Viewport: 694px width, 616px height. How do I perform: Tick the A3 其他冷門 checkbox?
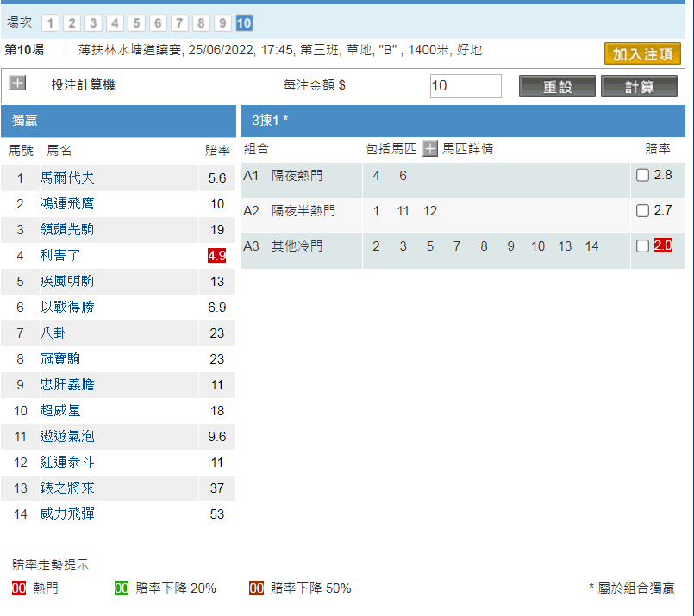pos(642,246)
